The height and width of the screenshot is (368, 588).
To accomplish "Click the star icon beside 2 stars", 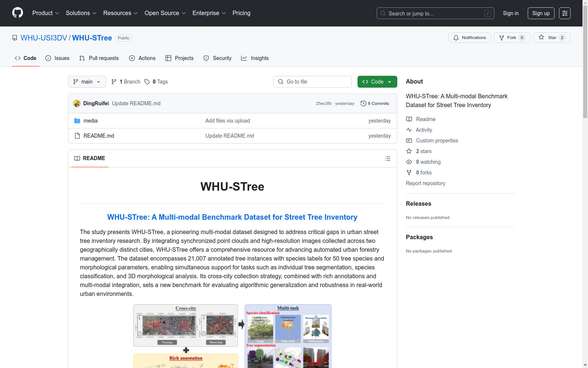I will pos(409,151).
